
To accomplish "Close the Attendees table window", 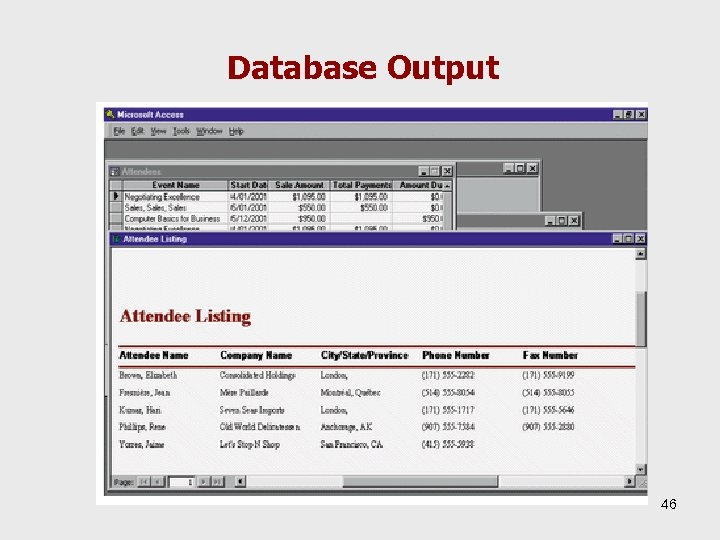I will tap(447, 172).
